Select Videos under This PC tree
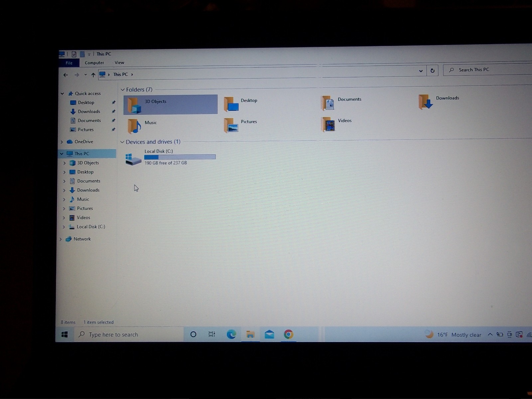This screenshot has height=399, width=532. pos(83,217)
